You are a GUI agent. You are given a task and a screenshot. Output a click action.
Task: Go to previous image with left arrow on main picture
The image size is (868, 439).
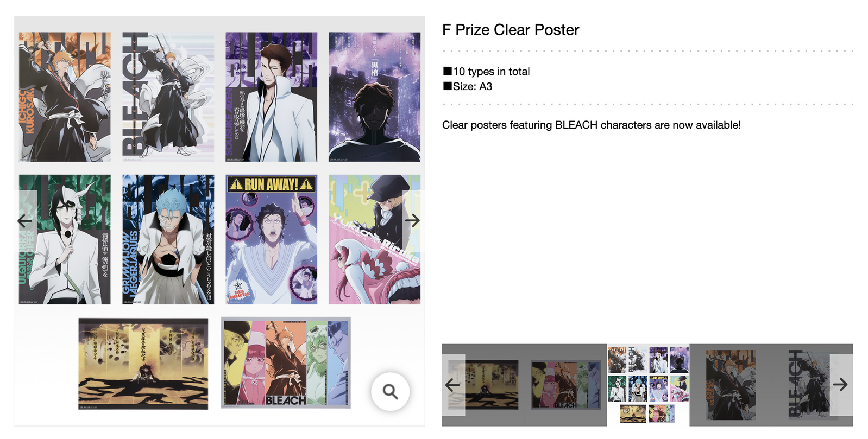[x=24, y=221]
